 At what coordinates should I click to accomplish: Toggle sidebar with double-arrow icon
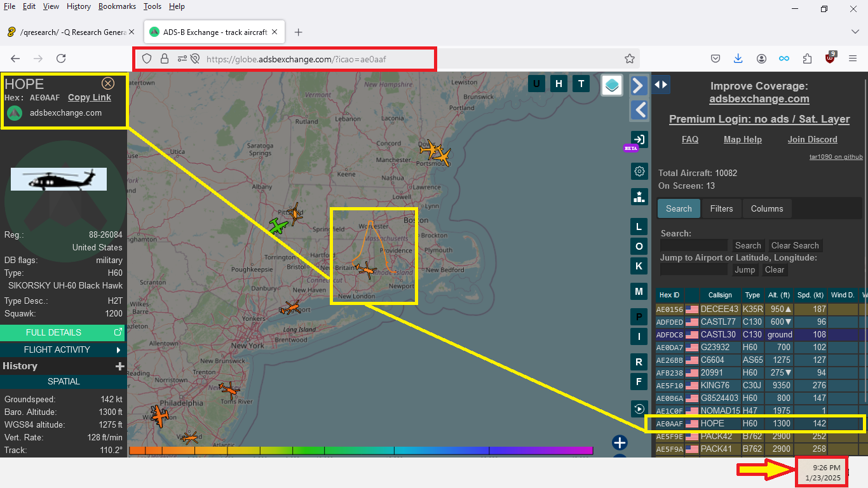661,84
